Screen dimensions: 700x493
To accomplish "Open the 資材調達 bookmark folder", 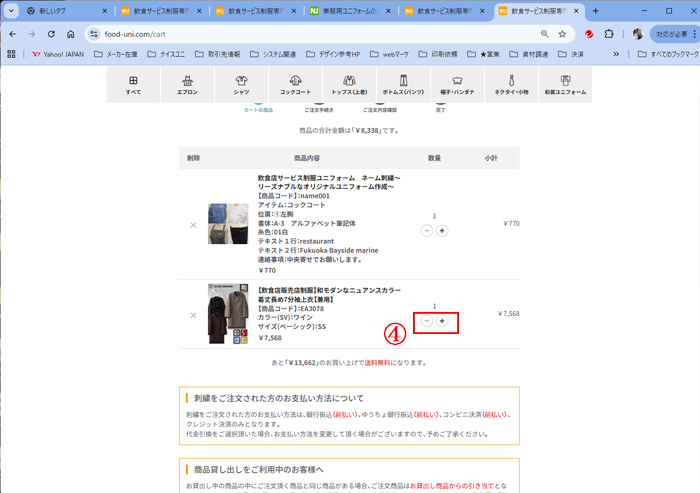I will click(529, 54).
